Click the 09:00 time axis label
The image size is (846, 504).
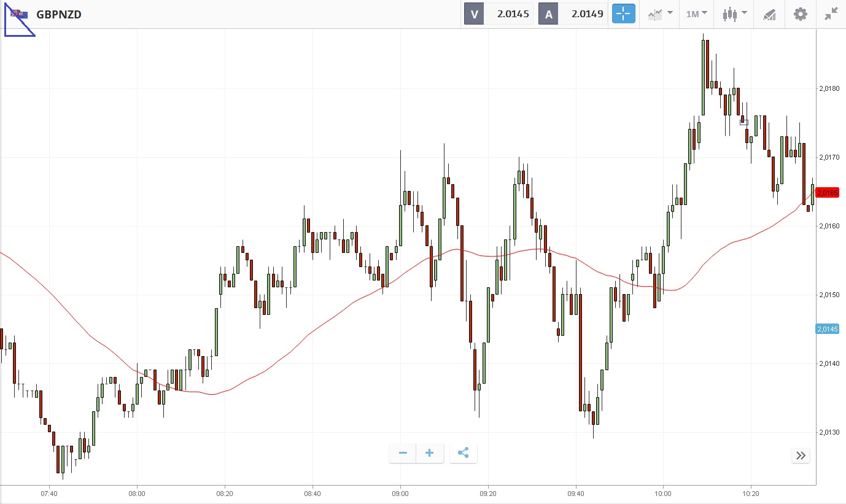[400, 493]
